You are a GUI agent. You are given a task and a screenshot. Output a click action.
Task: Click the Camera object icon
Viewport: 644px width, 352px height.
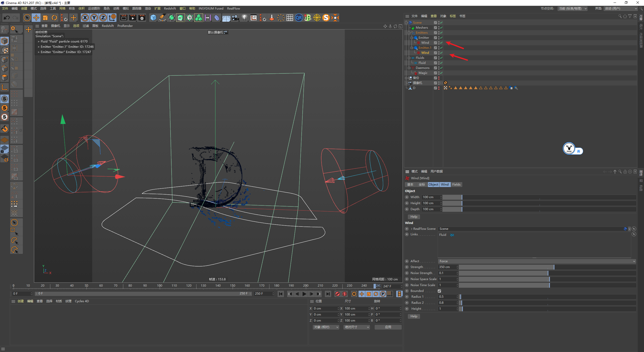(x=235, y=18)
